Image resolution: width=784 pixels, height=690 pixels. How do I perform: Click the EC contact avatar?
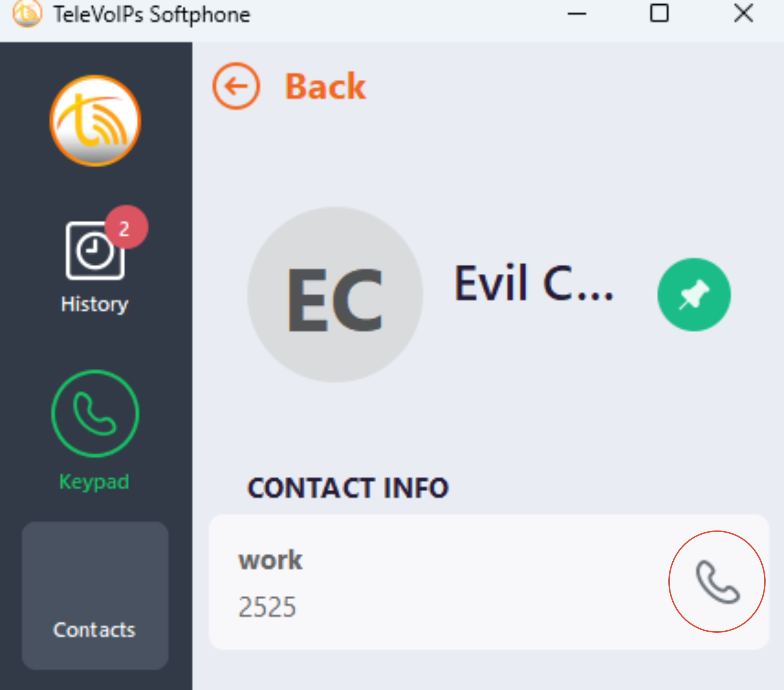coord(335,294)
